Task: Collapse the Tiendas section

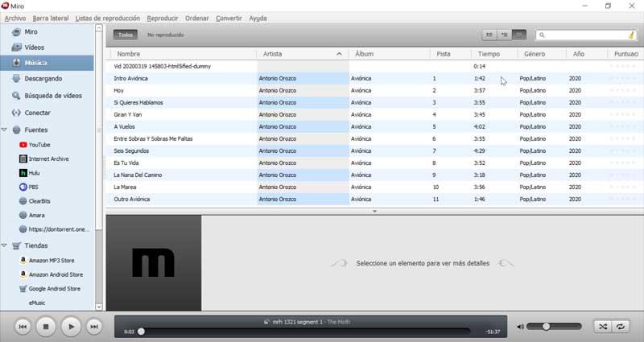Action: [x=5, y=245]
